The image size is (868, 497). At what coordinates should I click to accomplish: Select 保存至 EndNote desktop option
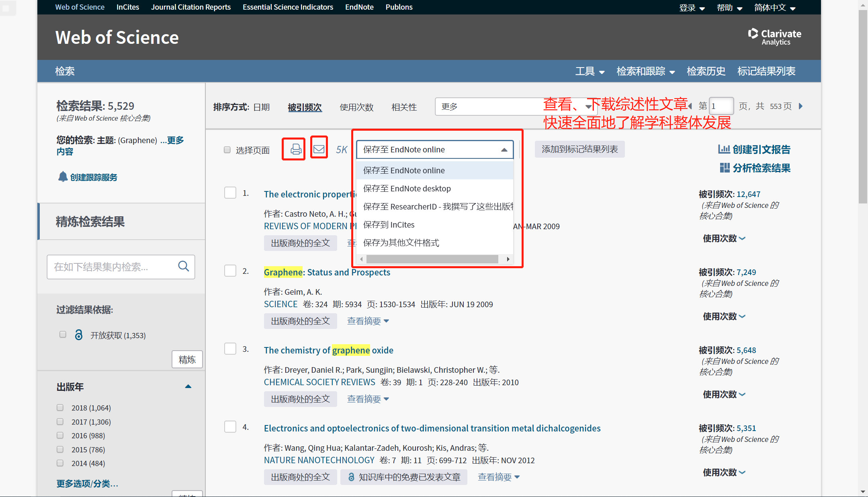click(407, 188)
